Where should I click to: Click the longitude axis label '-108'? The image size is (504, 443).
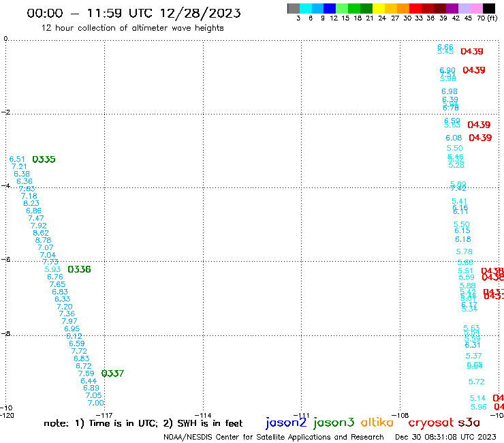[400, 415]
